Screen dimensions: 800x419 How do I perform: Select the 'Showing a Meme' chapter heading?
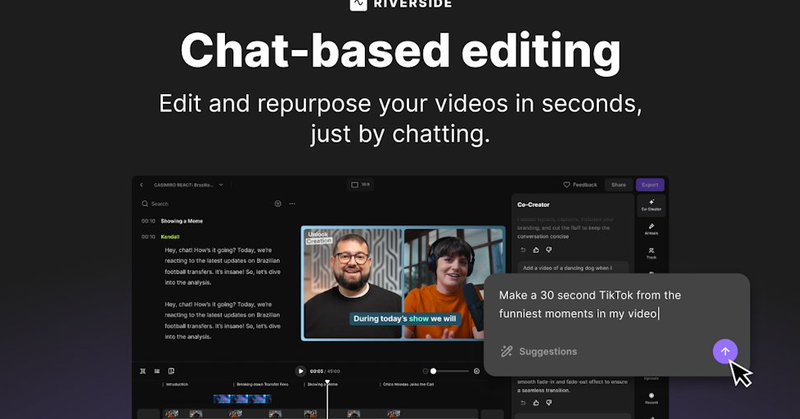182,221
